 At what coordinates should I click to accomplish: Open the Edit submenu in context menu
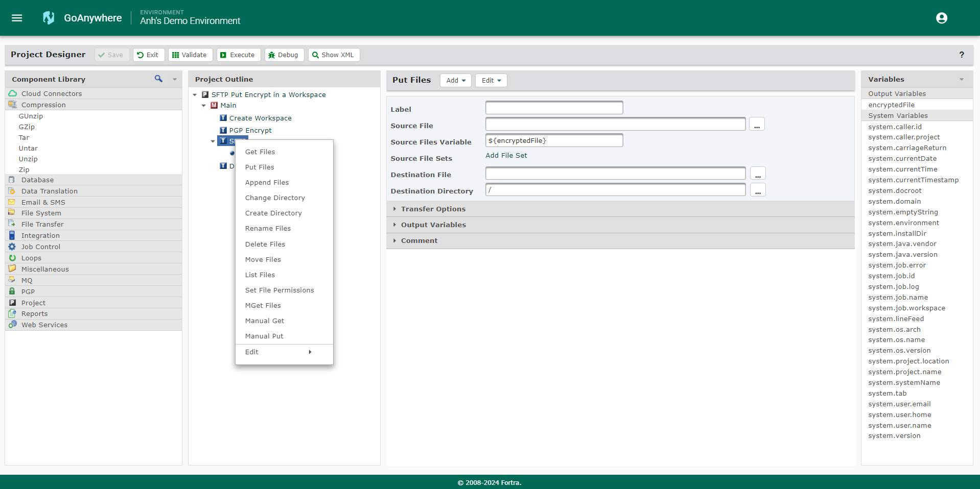pyautogui.click(x=278, y=352)
